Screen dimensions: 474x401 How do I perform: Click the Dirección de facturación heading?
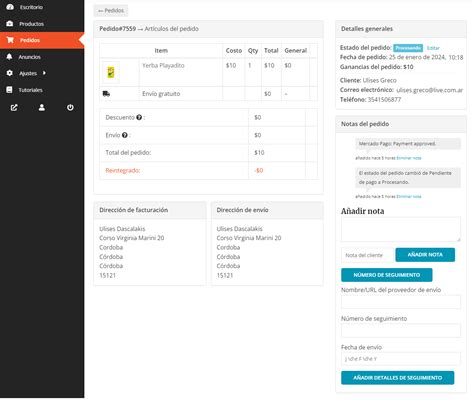click(134, 210)
